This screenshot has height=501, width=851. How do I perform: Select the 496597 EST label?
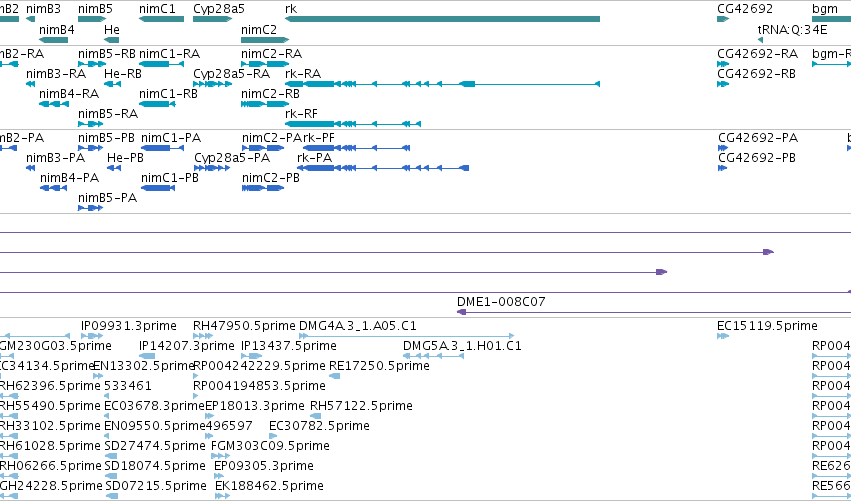229,426
